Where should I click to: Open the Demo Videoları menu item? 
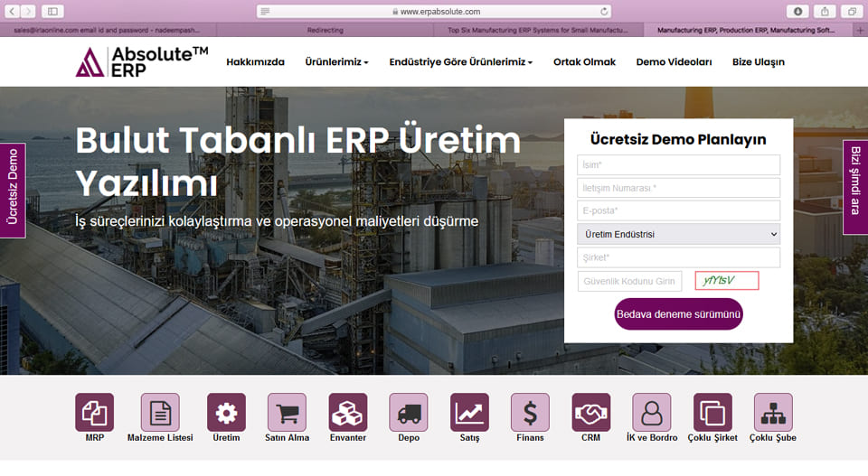tap(674, 62)
